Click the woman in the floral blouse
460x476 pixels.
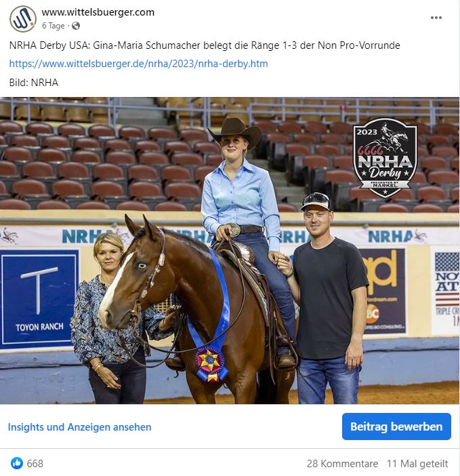(x=112, y=319)
